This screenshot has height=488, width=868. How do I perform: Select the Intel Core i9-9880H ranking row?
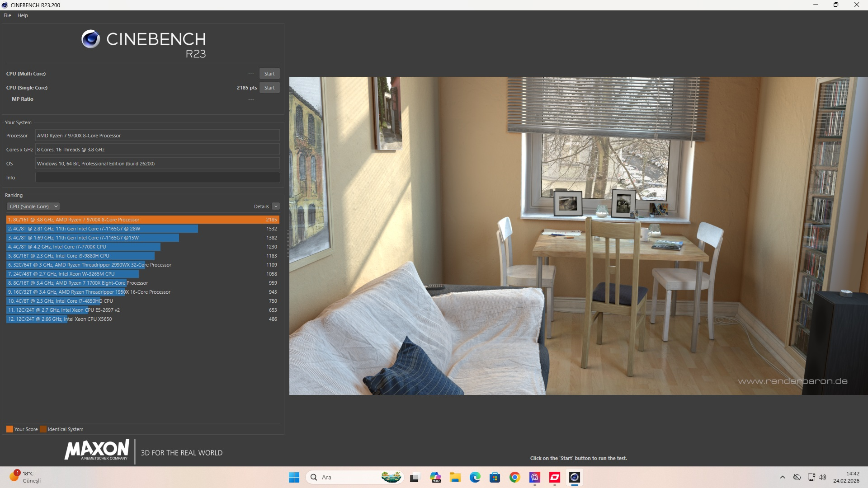pyautogui.click(x=143, y=256)
